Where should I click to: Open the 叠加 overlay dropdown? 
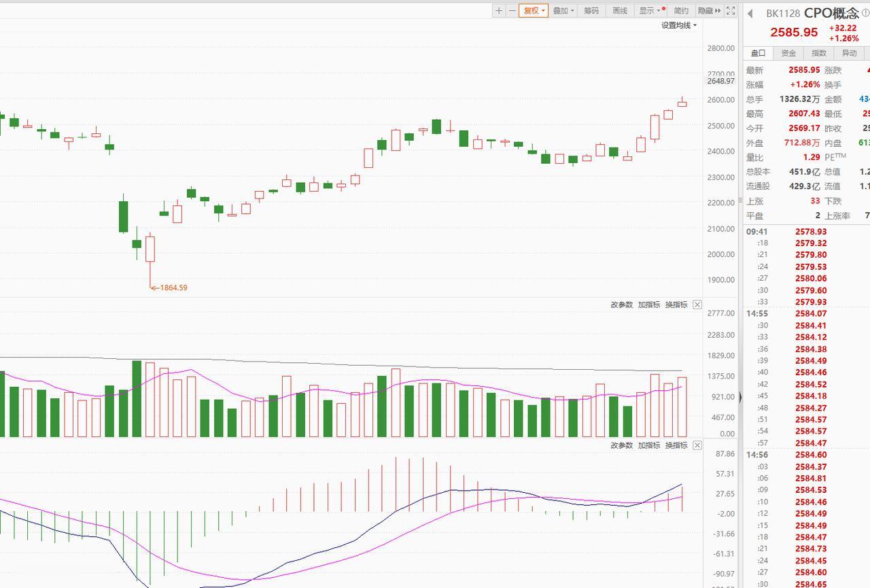pyautogui.click(x=563, y=11)
